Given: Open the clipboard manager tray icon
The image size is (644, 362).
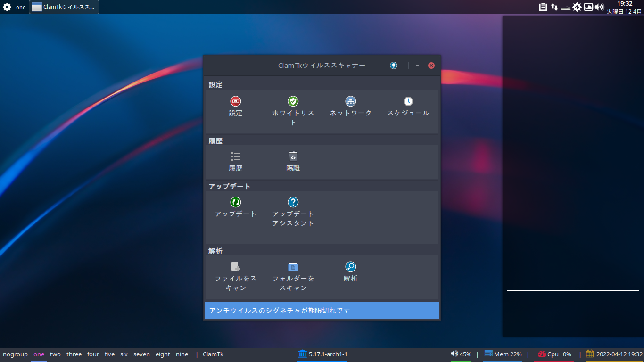Looking at the screenshot, I should pyautogui.click(x=543, y=7).
